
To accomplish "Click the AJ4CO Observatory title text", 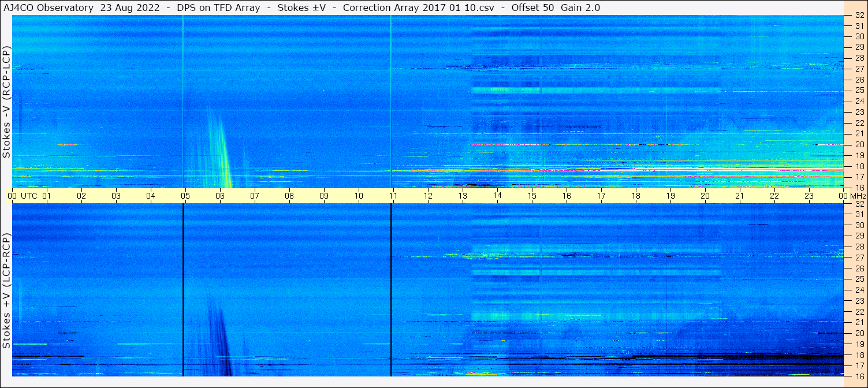I will pos(48,8).
